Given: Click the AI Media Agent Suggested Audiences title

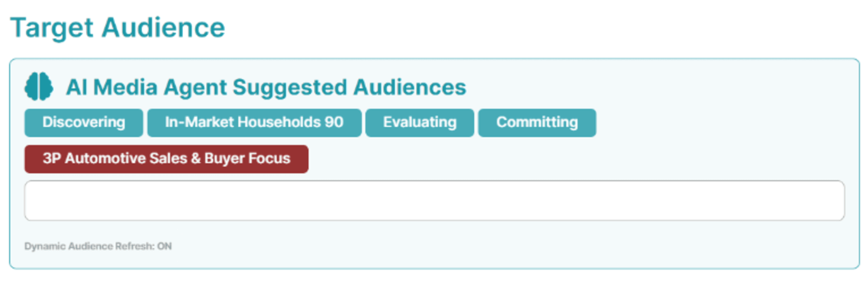Looking at the screenshot, I should pyautogui.click(x=266, y=87).
